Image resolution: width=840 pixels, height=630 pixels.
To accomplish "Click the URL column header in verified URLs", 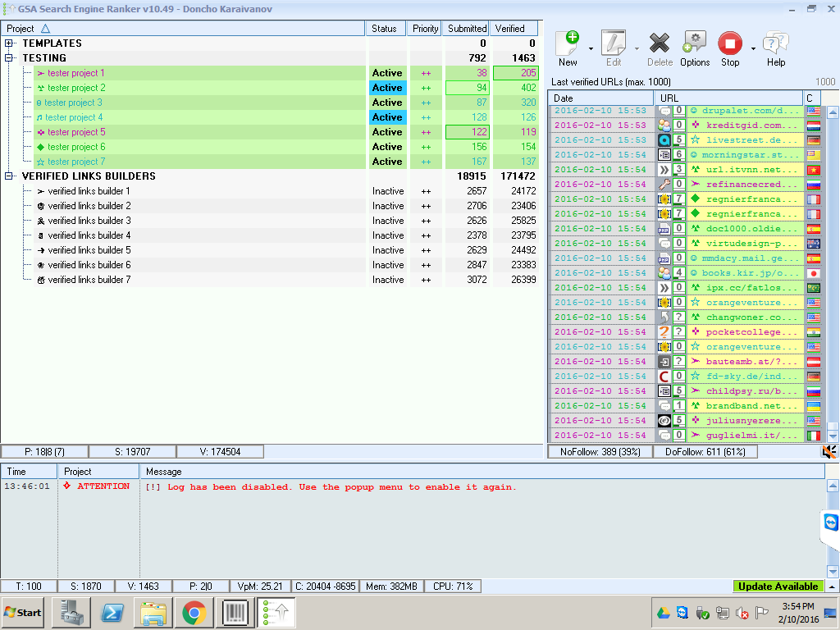I will click(x=728, y=98).
